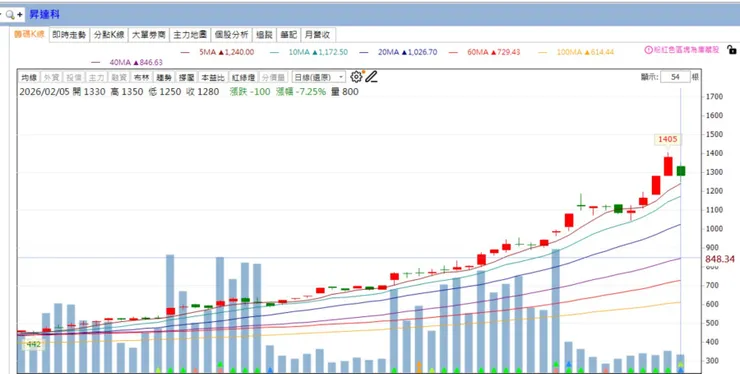Click the 60MA 729.43 legend entry
The width and height of the screenshot is (740, 374).
[x=484, y=52]
